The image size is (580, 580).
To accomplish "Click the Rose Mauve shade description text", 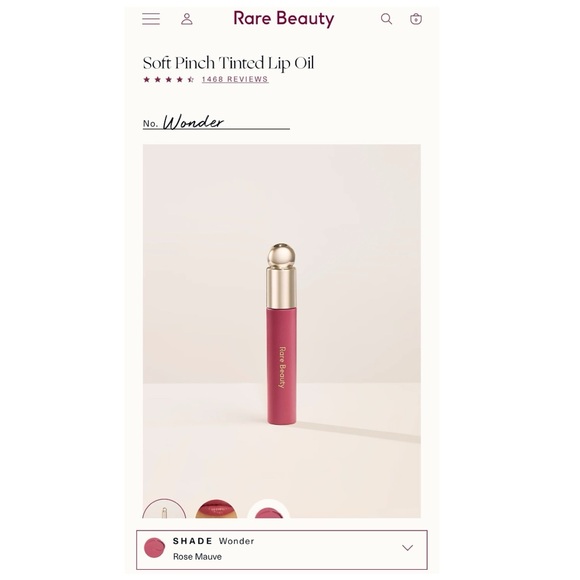I will coord(198,556).
